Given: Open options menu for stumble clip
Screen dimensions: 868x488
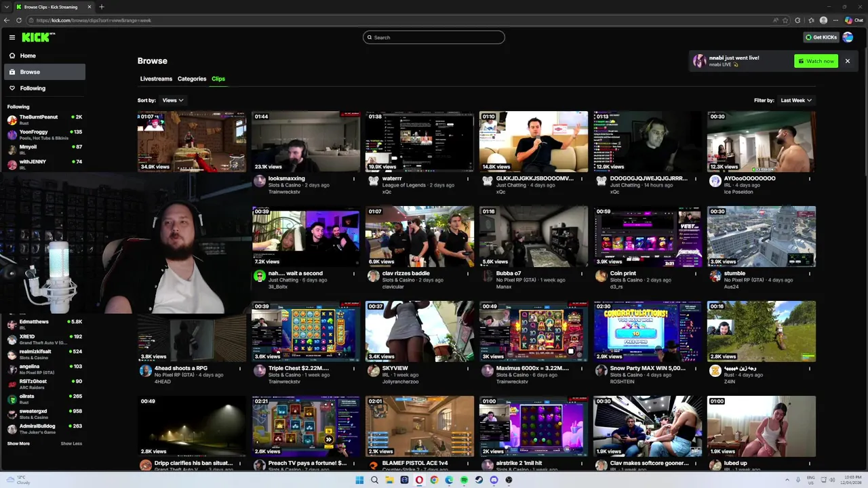Looking at the screenshot, I should (x=809, y=274).
